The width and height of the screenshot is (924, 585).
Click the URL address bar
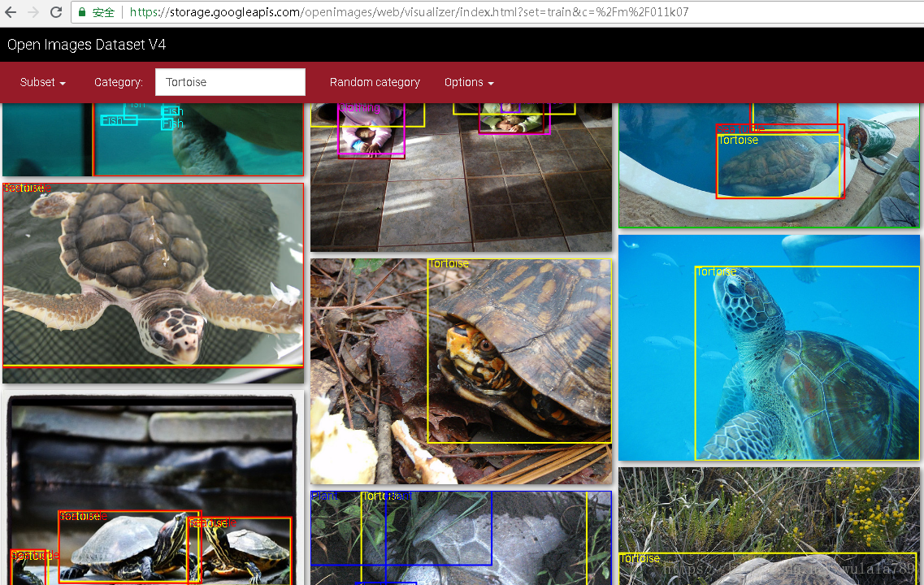coord(497,12)
